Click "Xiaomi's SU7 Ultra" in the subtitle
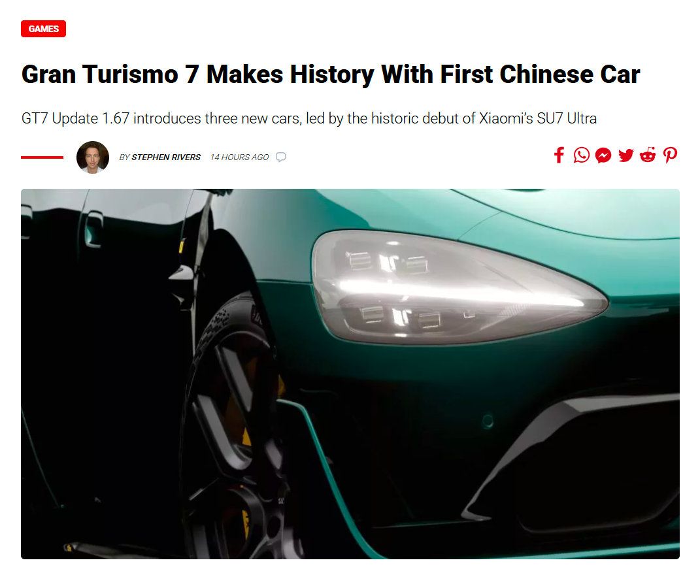Viewport: 700px width, 588px height. point(538,119)
